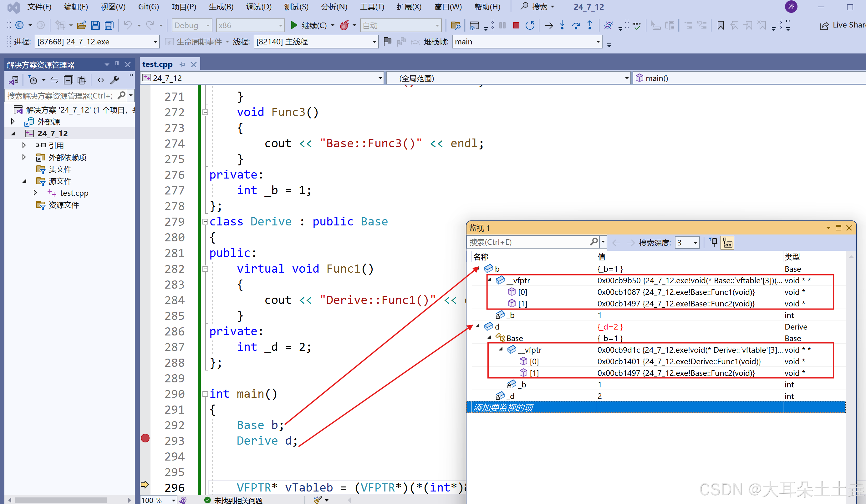Screen dimensions: 866x504
Task: Open the Debug configuration dropdown
Action: click(x=192, y=25)
